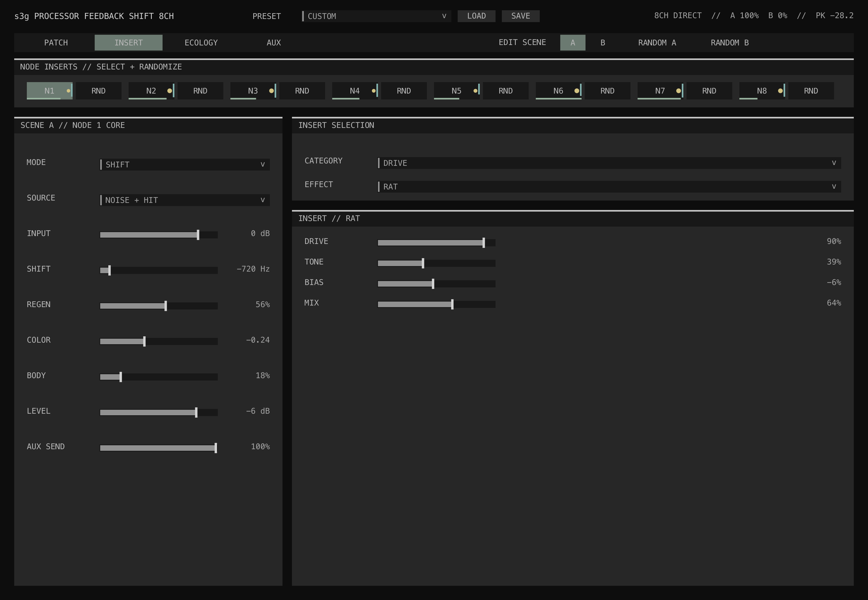Screen dimensions: 868x600
Task: Open the EFFECT dropdown showing RAT
Action: 609,187
